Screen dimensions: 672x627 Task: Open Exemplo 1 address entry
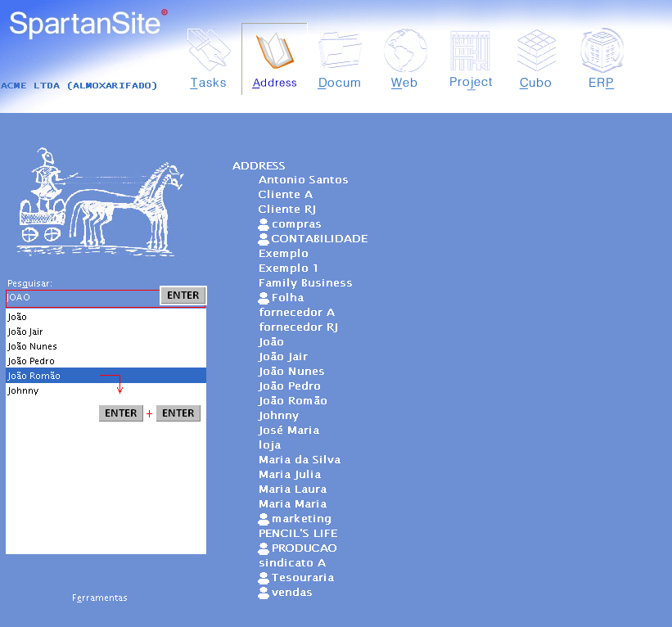[x=288, y=268]
